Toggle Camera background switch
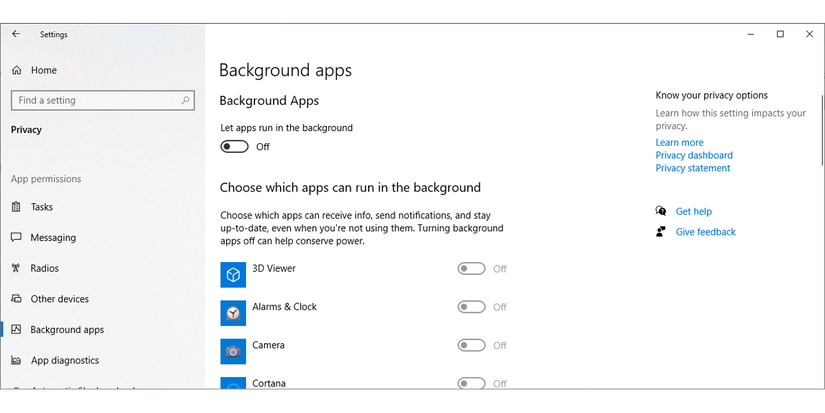The width and height of the screenshot is (825, 413). point(471,345)
